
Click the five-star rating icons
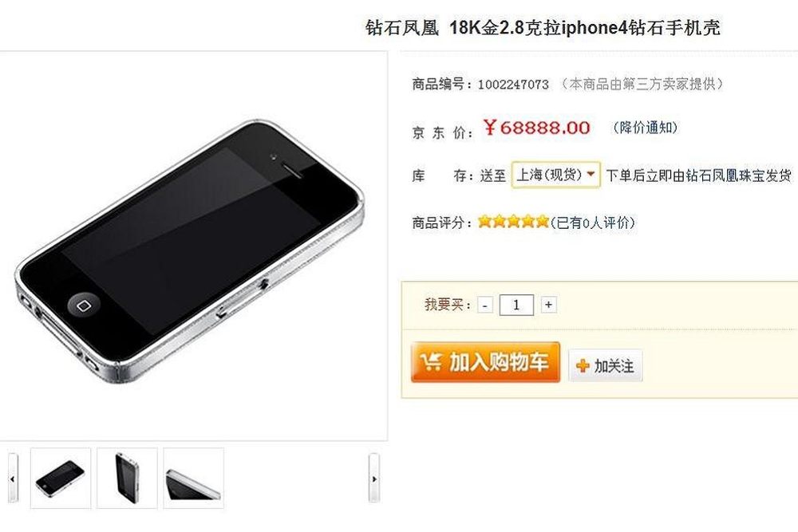[513, 221]
